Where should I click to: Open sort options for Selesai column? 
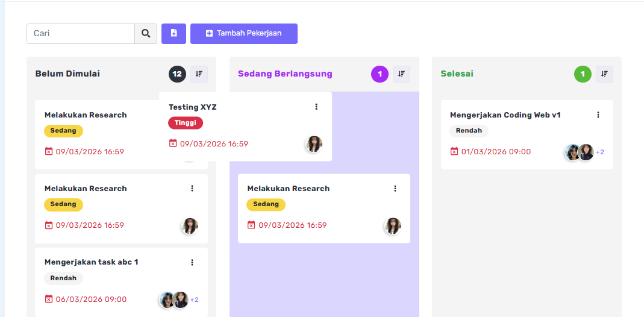click(x=604, y=74)
